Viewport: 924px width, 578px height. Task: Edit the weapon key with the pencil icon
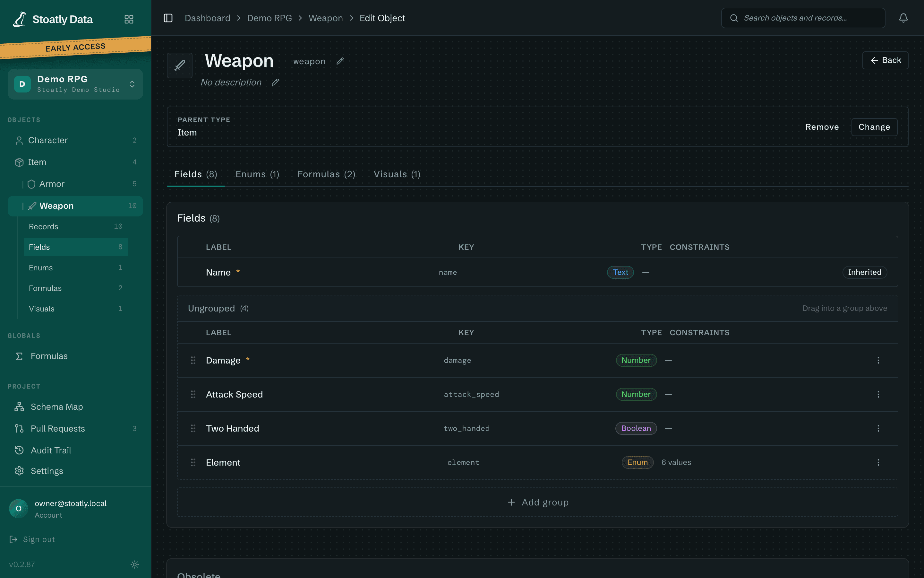(x=340, y=61)
